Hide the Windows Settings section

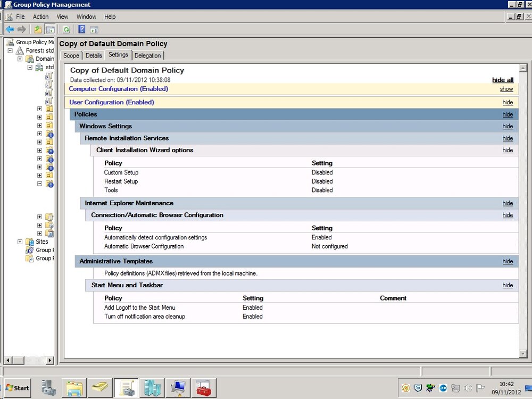[508, 126]
